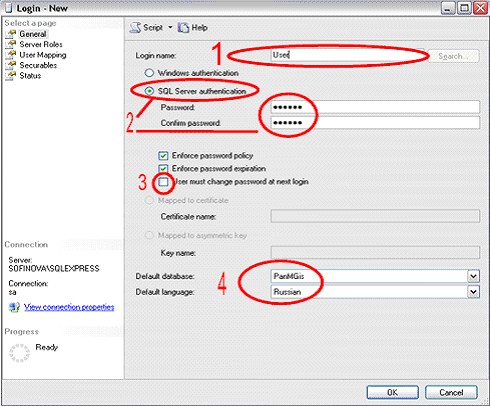Screen dimensions: 490x406
Task: Open the Help toolbar icon
Action: coord(183,27)
